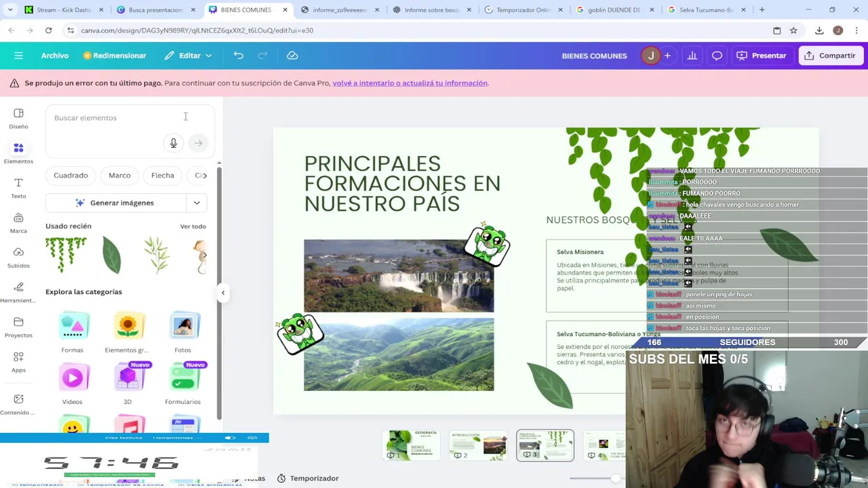The height and width of the screenshot is (488, 868).
Task: Open the comments speech bubble icon
Action: pos(717,56)
